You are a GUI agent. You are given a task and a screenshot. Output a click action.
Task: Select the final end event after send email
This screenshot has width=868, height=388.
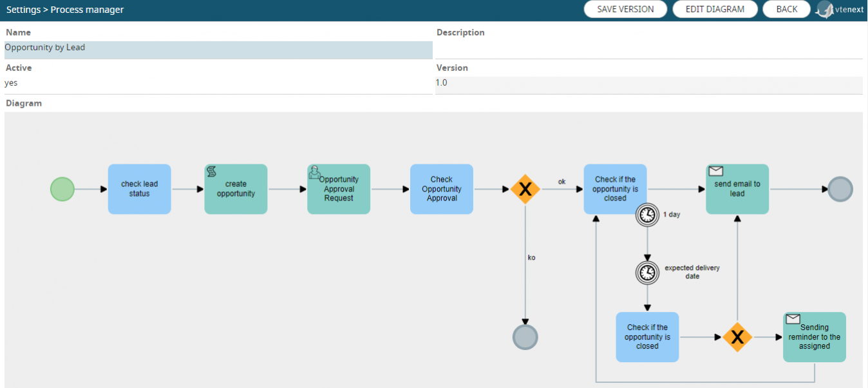[840, 189]
